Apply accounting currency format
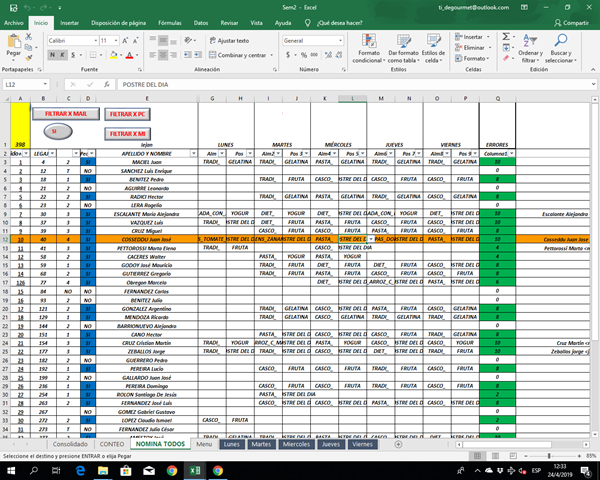The height and width of the screenshot is (480, 600). 288,55
